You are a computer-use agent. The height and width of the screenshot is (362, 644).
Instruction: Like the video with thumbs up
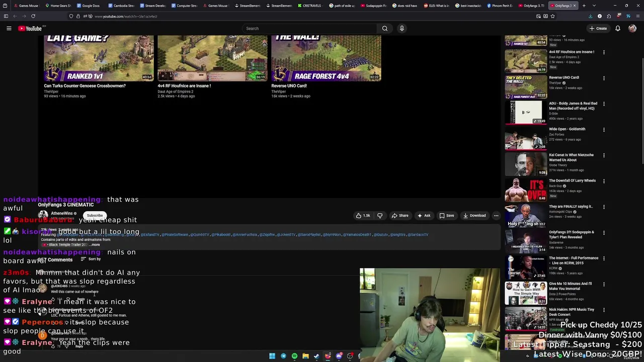click(x=363, y=216)
